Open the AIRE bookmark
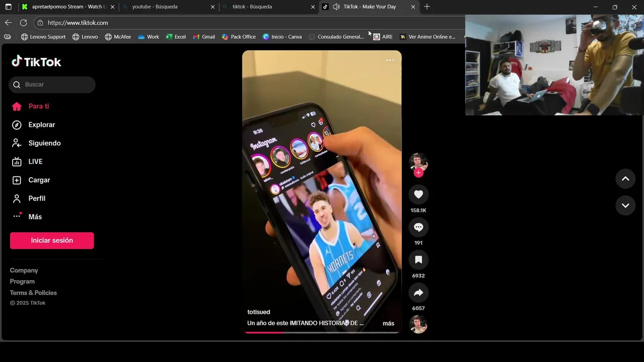 [383, 37]
